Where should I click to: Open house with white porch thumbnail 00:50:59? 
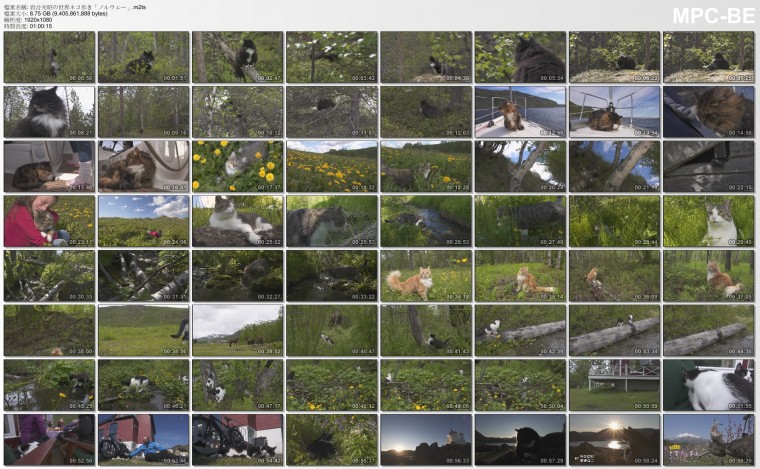coord(615,385)
